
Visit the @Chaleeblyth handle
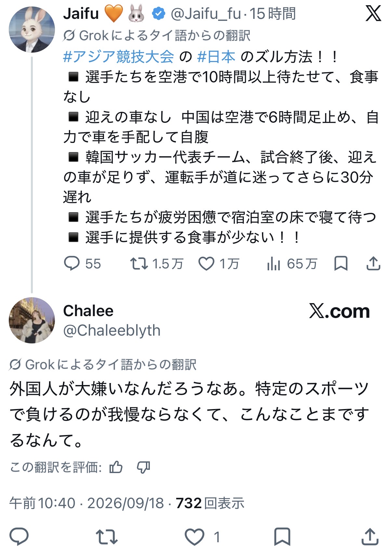tap(112, 330)
